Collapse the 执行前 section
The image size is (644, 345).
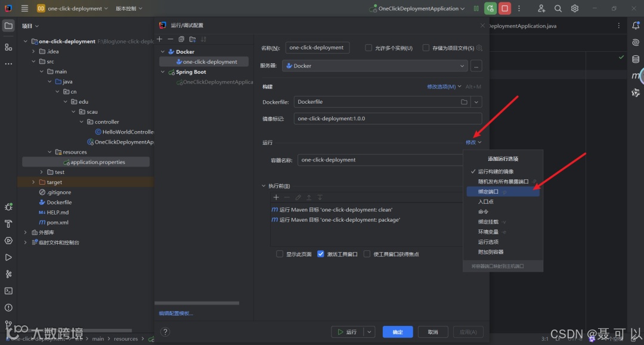[x=264, y=186]
